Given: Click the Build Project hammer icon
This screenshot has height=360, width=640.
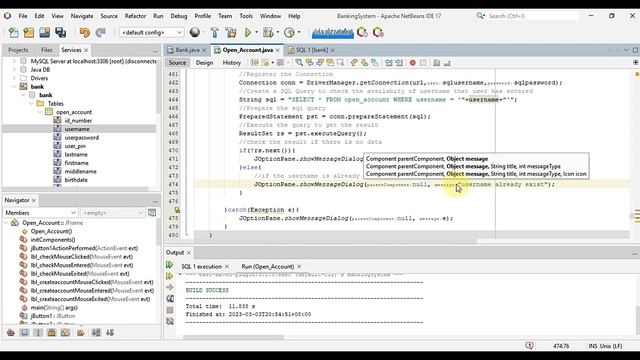Looking at the screenshot, I should [215, 32].
